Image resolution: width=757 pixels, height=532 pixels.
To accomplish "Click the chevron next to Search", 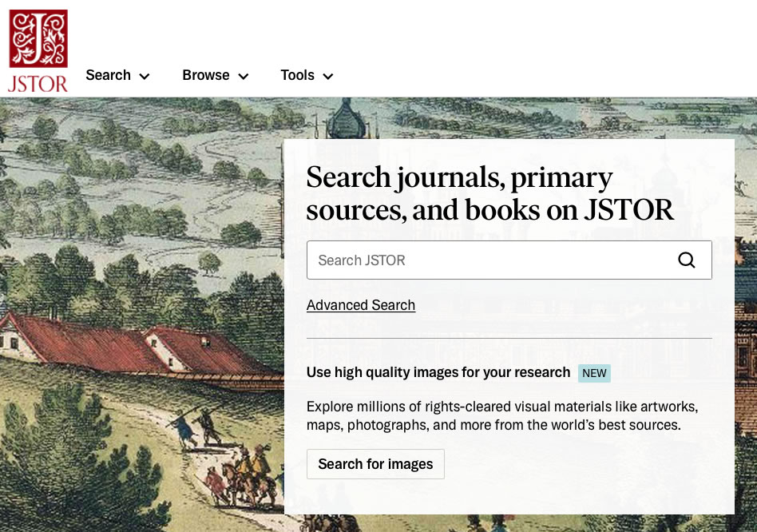I will click(145, 77).
